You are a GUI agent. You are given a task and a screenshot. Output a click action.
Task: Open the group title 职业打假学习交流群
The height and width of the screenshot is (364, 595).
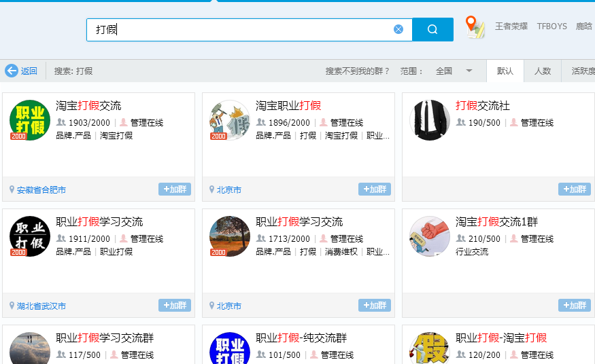[x=105, y=338]
